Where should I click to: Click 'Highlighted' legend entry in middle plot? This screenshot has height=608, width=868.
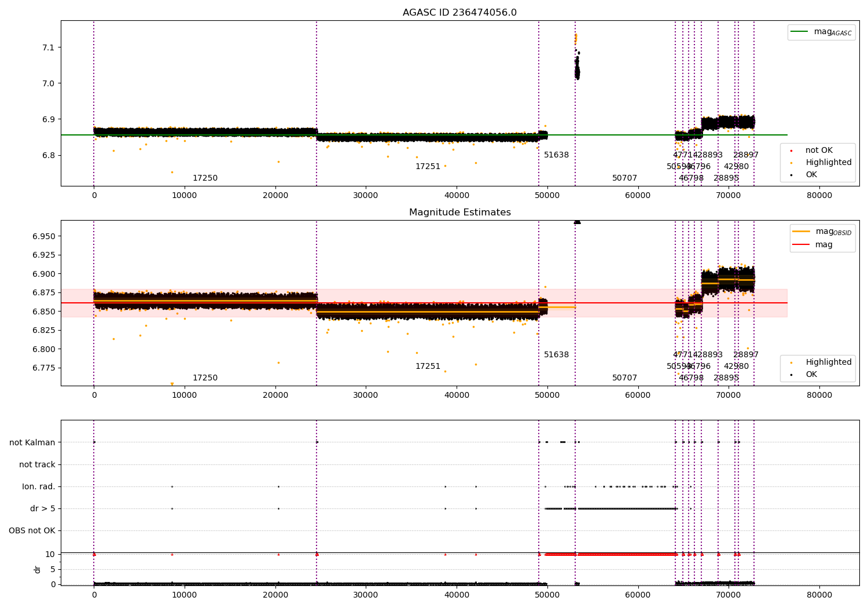click(x=829, y=362)
